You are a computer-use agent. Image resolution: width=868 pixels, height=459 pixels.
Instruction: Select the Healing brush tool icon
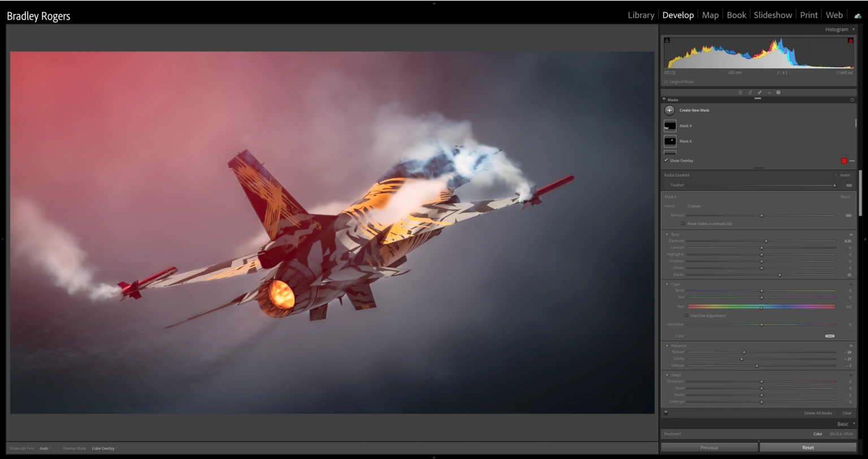point(759,93)
